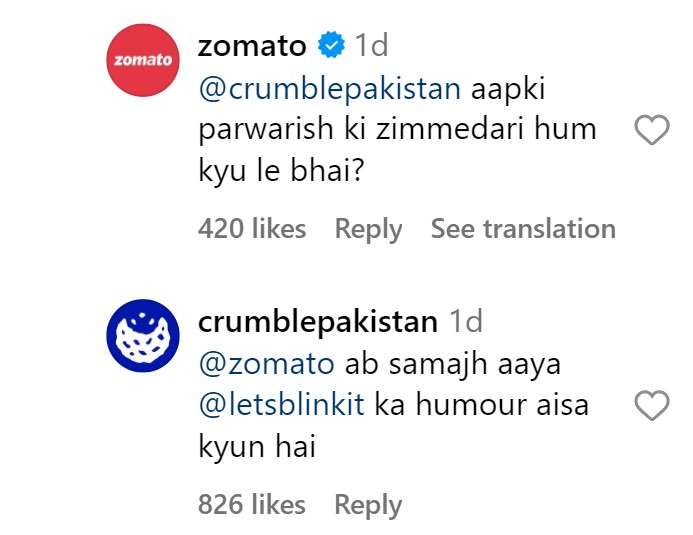Click the @zomato mention in the reply
The height and width of the screenshot is (535, 693).
[267, 365]
